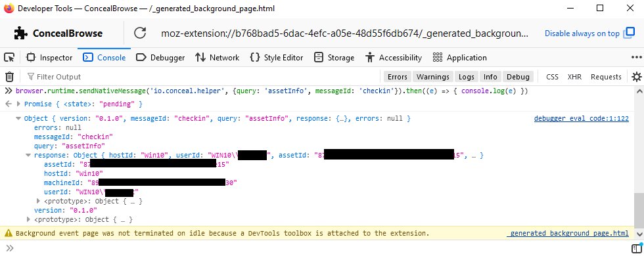
Task: Toggle the Logs filter
Action: click(466, 77)
